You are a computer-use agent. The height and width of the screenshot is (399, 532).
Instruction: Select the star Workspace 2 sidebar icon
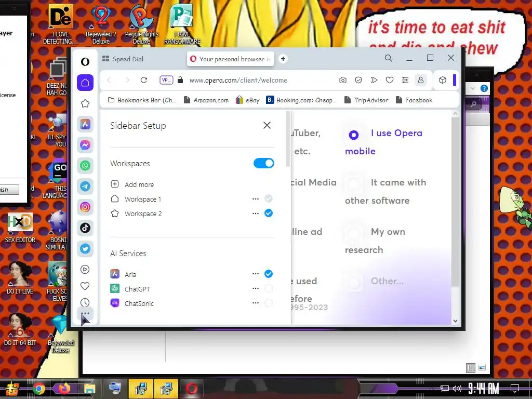tap(85, 103)
